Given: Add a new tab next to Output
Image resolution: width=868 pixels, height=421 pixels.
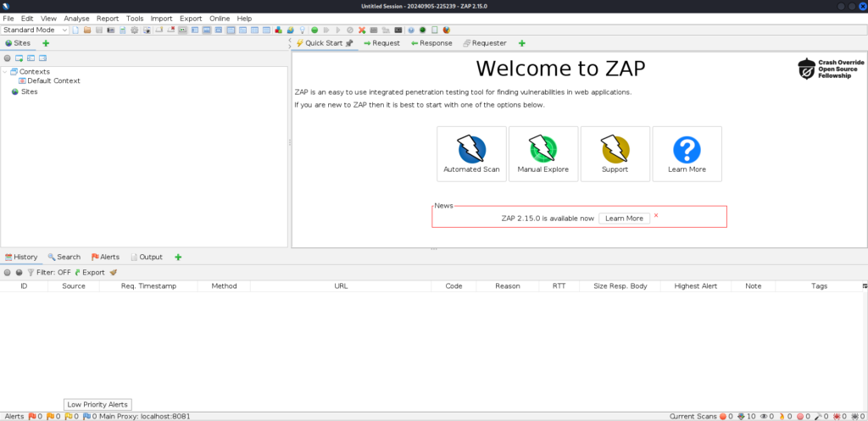Looking at the screenshot, I should pyautogui.click(x=178, y=257).
